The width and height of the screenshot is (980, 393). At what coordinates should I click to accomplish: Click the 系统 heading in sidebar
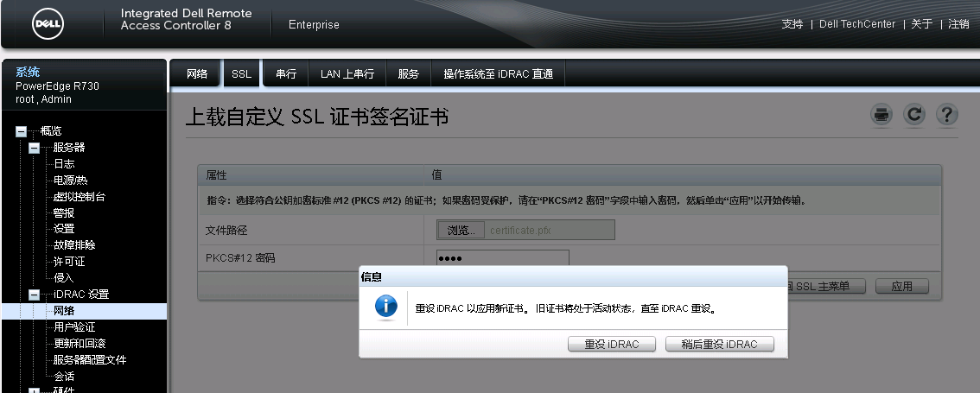[x=28, y=72]
